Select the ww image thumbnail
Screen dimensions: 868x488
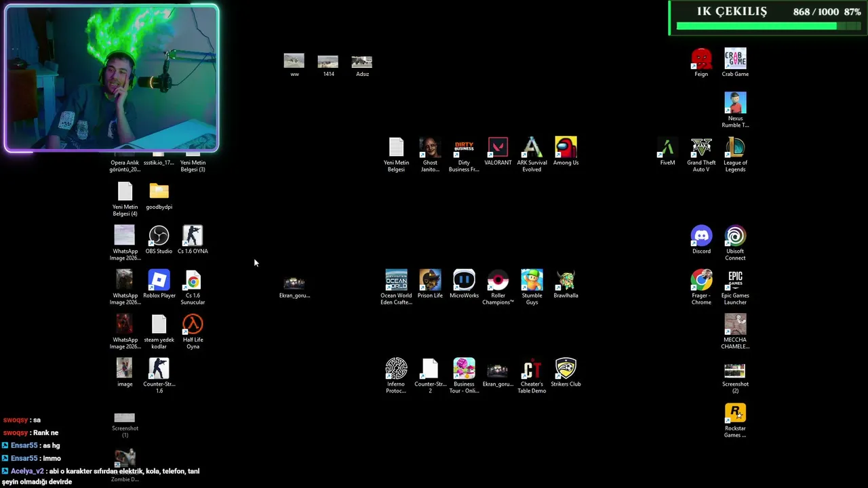pyautogui.click(x=294, y=65)
